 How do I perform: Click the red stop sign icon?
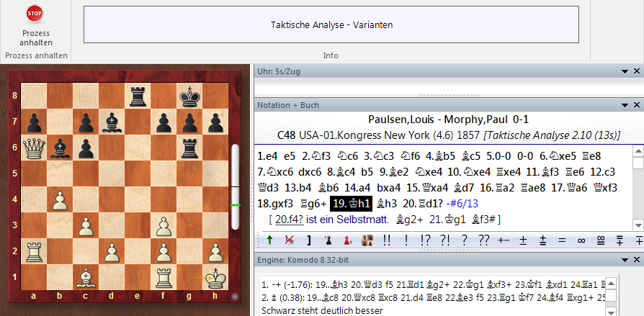34,13
